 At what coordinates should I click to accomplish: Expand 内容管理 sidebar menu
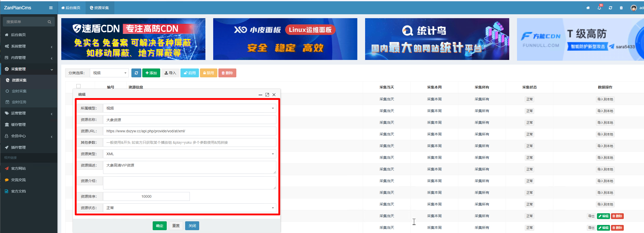coord(29,58)
